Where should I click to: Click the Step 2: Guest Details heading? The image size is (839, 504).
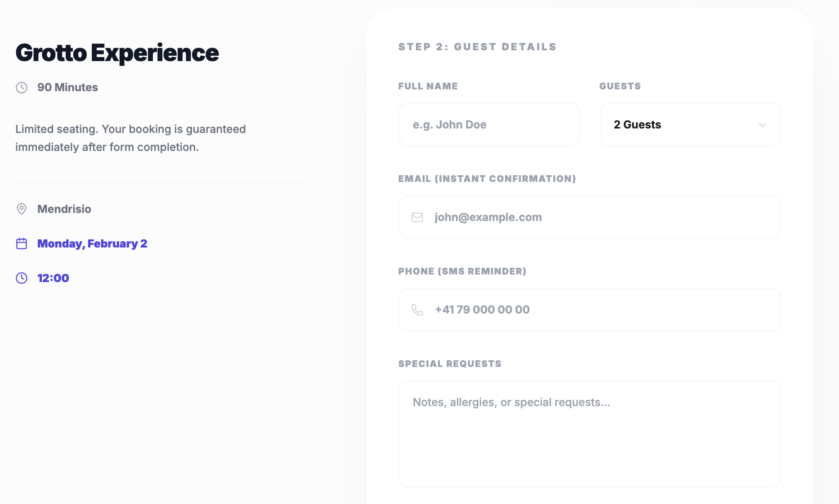(x=477, y=47)
